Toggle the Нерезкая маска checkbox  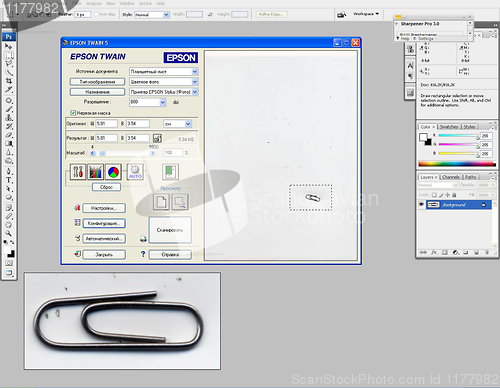pyautogui.click(x=73, y=113)
